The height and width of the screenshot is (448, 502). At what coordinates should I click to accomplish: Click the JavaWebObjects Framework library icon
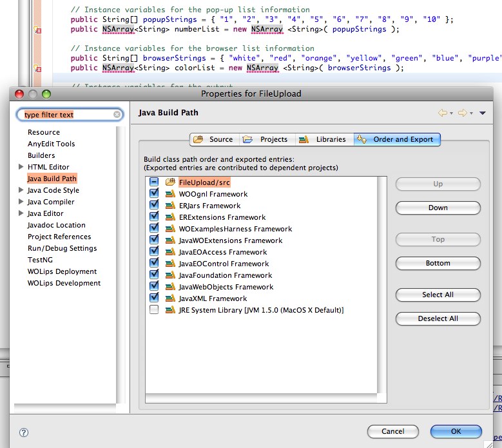coord(170,287)
